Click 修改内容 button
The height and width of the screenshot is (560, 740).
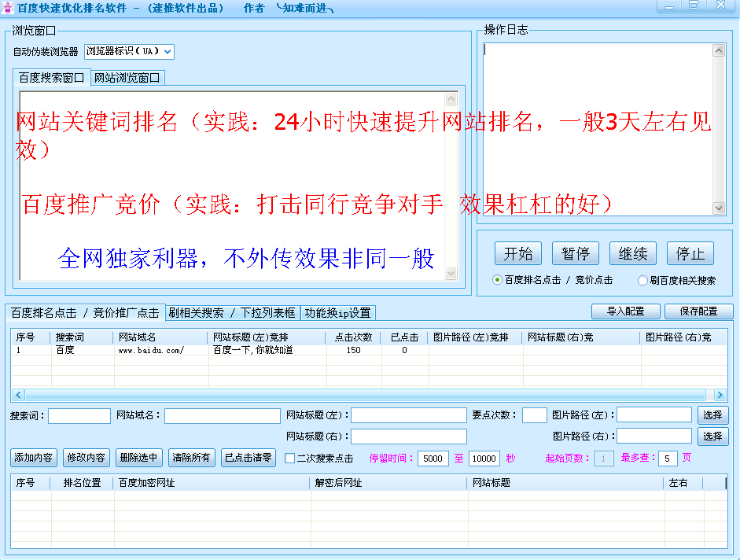tap(87, 458)
